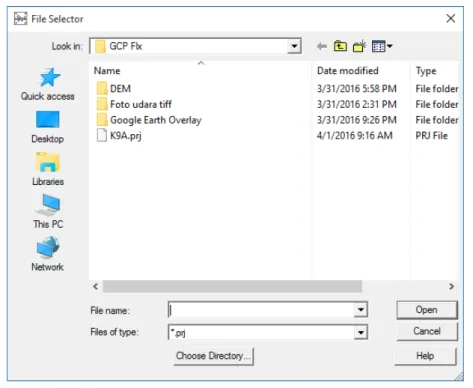Open Network in the sidebar
Image resolution: width=473 pixels, height=388 pixels.
[x=48, y=254]
